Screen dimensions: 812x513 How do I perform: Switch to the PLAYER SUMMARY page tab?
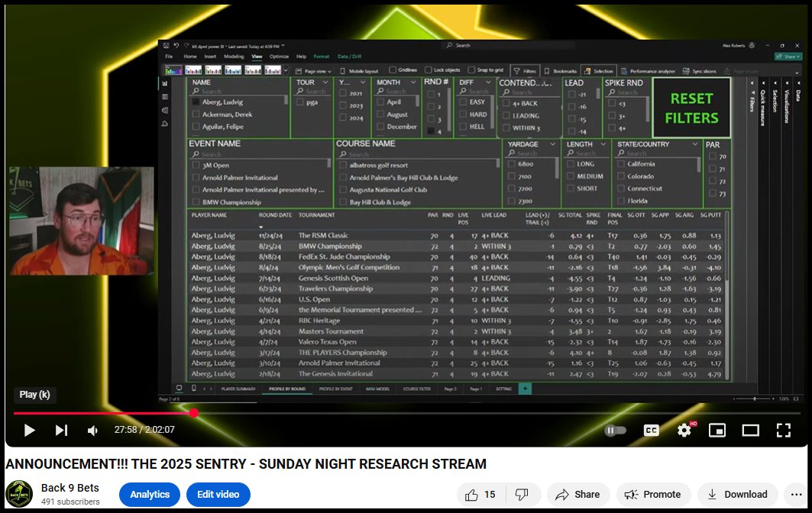[238, 389]
